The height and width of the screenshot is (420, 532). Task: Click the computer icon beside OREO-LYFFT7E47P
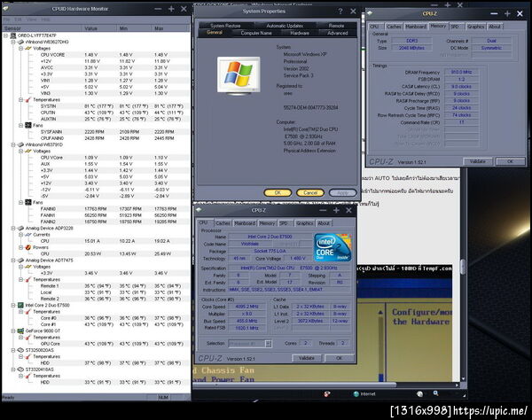[x=13, y=35]
